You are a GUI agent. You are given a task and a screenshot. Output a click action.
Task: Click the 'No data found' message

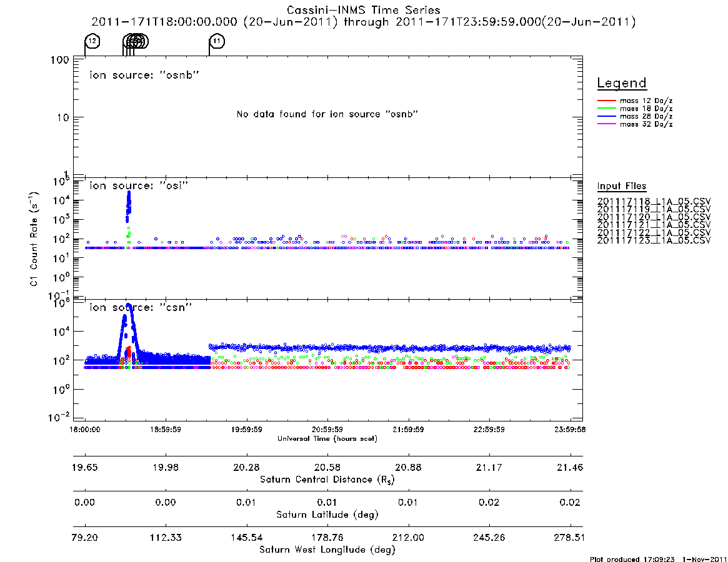click(326, 114)
